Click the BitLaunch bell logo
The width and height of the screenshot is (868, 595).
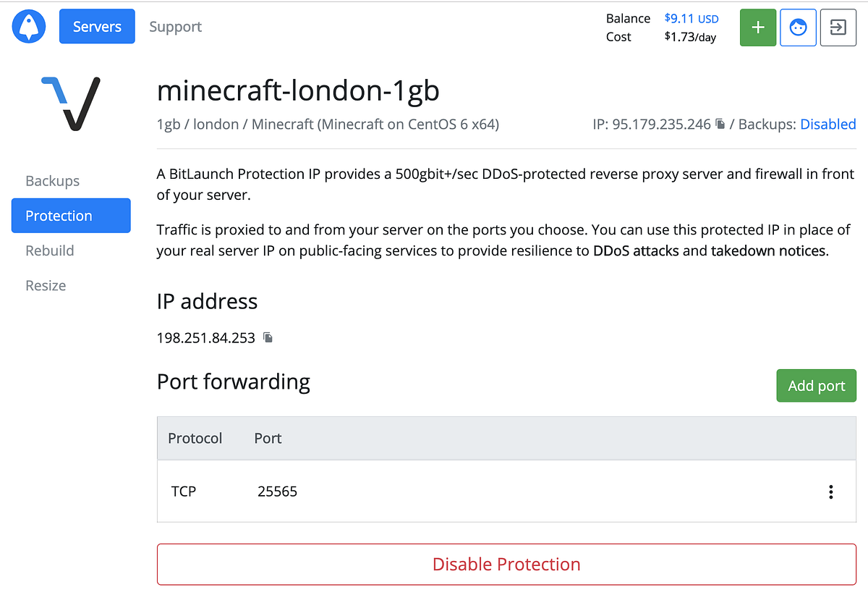click(x=28, y=26)
